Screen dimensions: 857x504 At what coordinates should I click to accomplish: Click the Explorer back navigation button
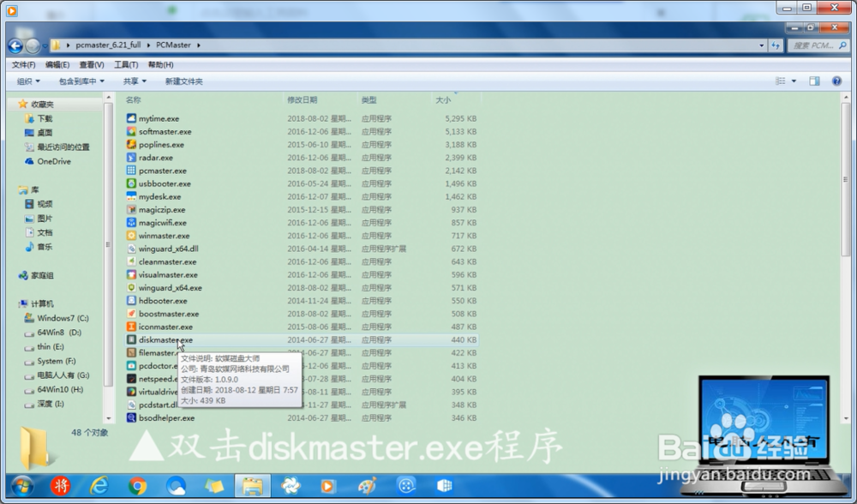click(x=15, y=46)
